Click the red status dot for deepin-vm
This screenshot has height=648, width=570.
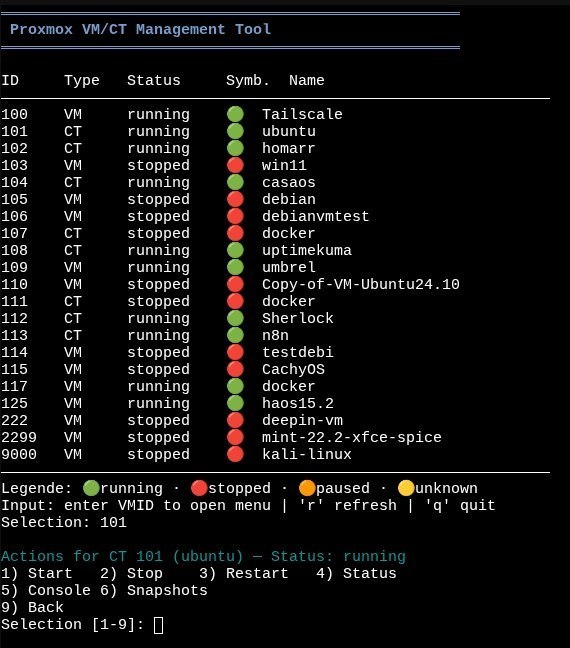[235, 420]
